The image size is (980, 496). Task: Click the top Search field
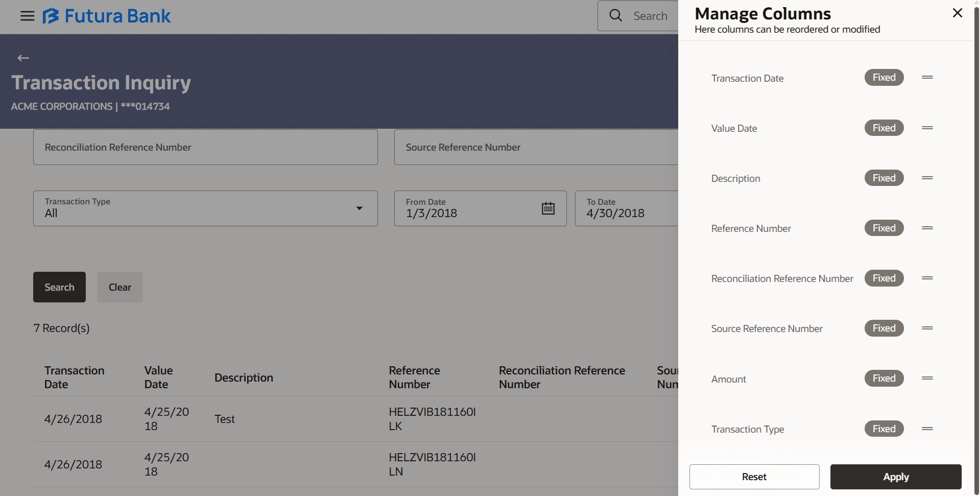coord(638,16)
